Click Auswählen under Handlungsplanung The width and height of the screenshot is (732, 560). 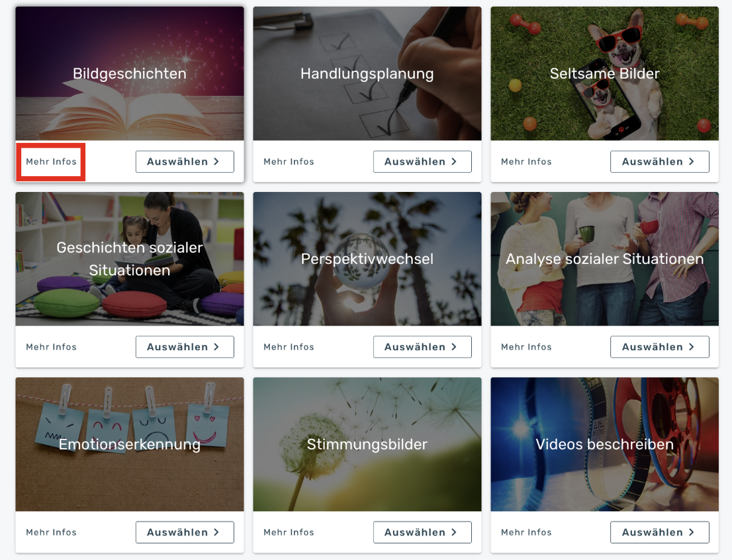422,162
